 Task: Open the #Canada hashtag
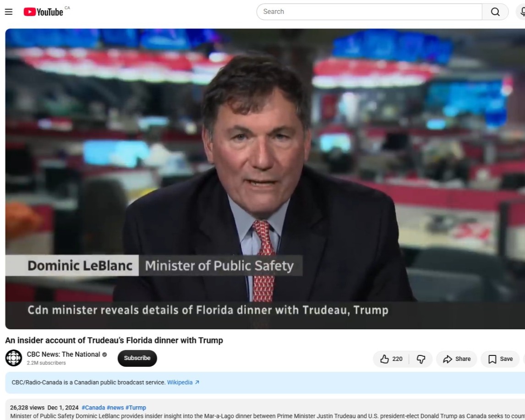pyautogui.click(x=93, y=407)
